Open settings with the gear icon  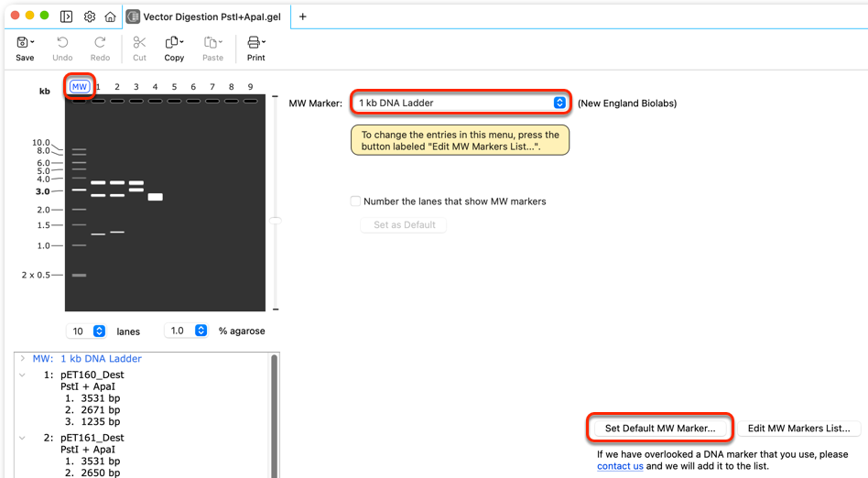[90, 16]
